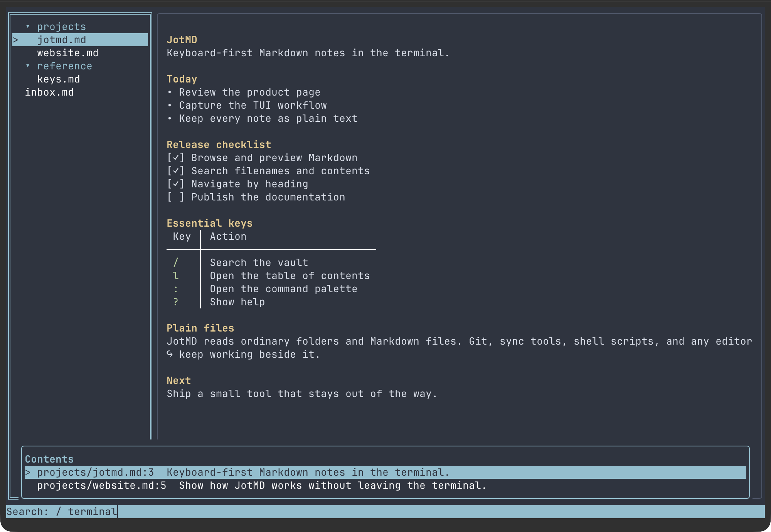Click the projects folder label
This screenshot has width=771, height=532.
(x=62, y=27)
